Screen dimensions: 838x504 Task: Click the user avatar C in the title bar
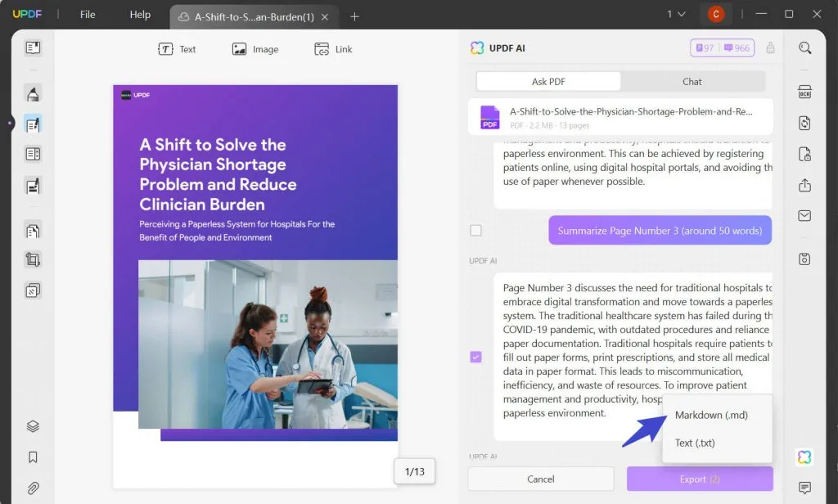[716, 15]
